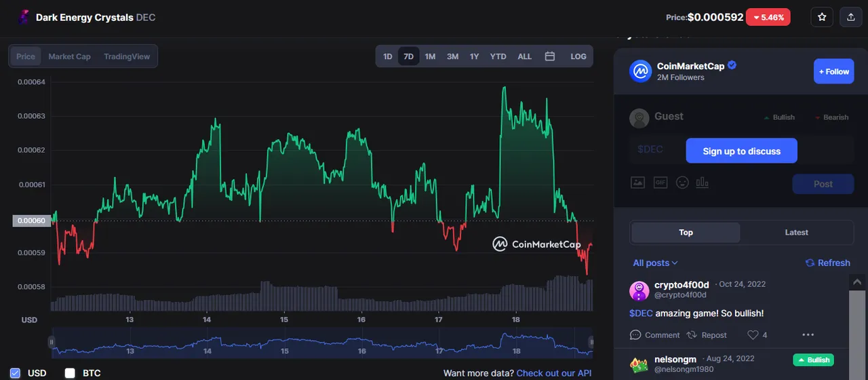Set chart range to 1Y

(474, 56)
